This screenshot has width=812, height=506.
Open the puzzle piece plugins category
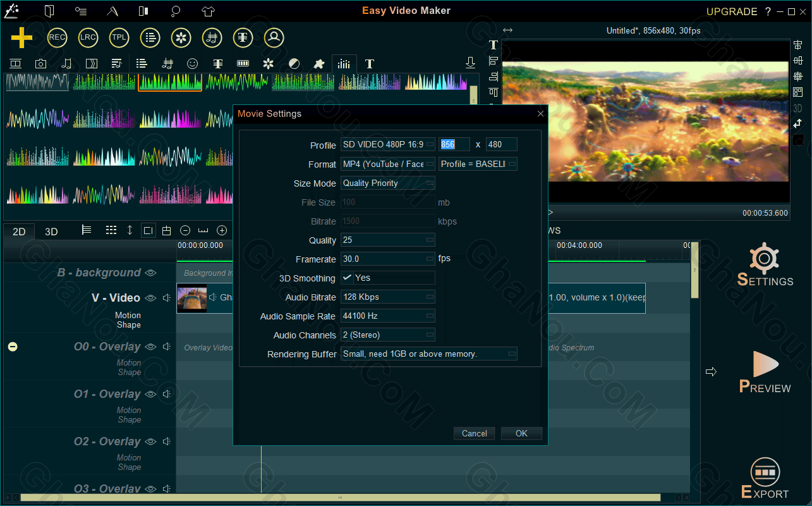pyautogui.click(x=319, y=64)
